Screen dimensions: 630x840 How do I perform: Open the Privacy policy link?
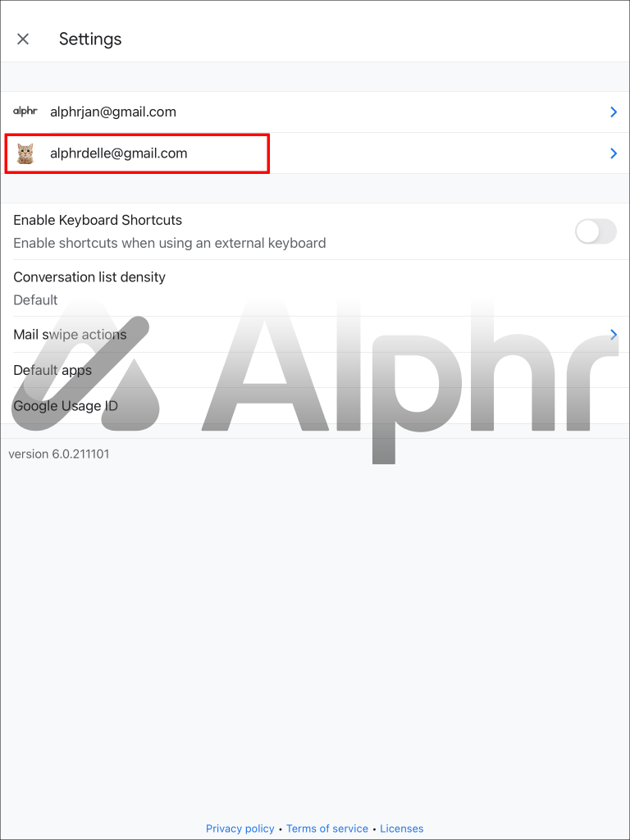click(x=240, y=829)
